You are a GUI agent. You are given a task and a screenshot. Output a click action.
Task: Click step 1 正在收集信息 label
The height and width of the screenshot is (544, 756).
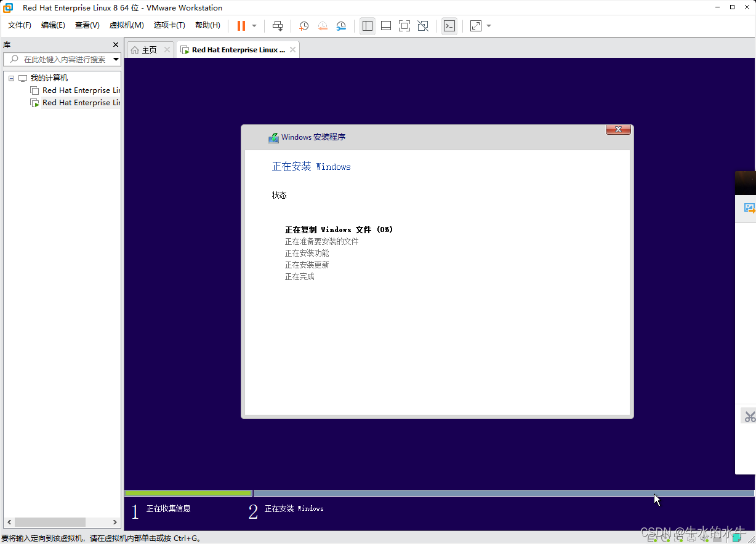(x=168, y=508)
